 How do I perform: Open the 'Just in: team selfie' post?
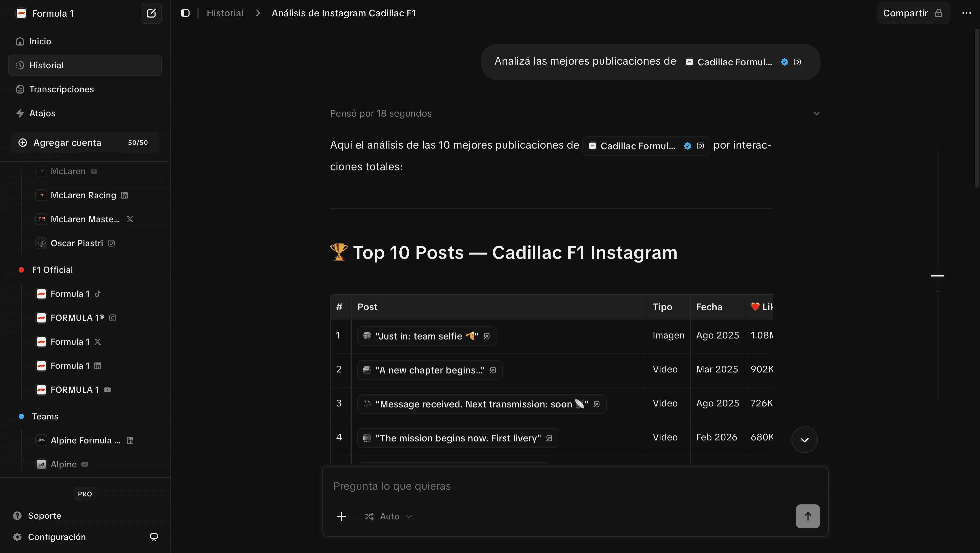pos(426,336)
